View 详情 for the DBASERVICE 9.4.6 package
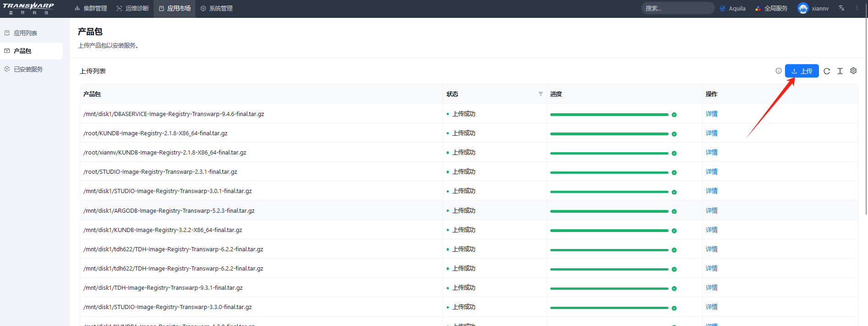This screenshot has height=326, width=868. (712, 114)
